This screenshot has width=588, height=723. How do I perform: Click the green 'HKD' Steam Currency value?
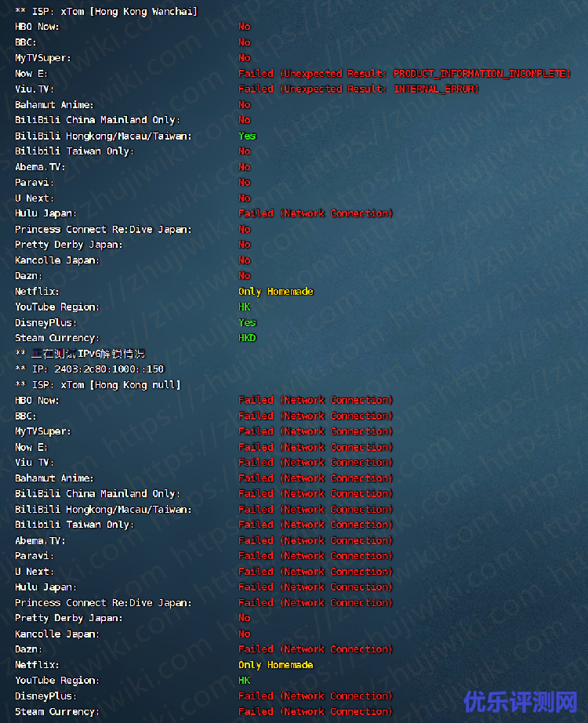pyautogui.click(x=247, y=338)
